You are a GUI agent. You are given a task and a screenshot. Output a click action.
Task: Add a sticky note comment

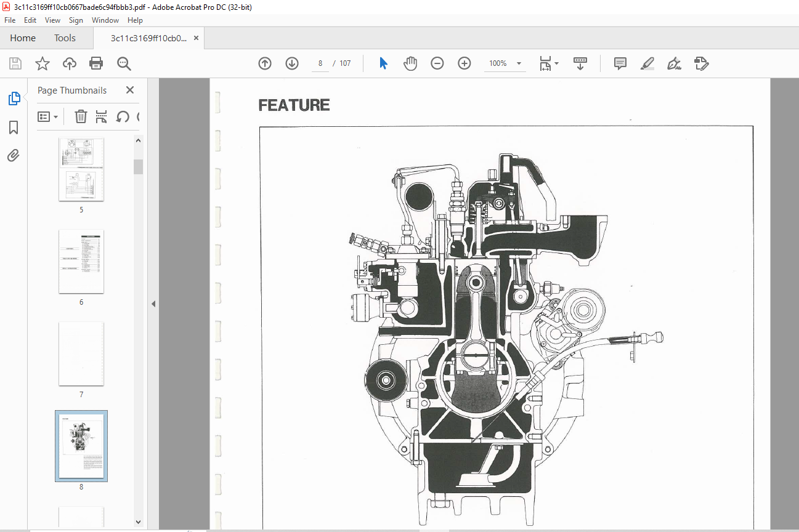click(x=620, y=63)
